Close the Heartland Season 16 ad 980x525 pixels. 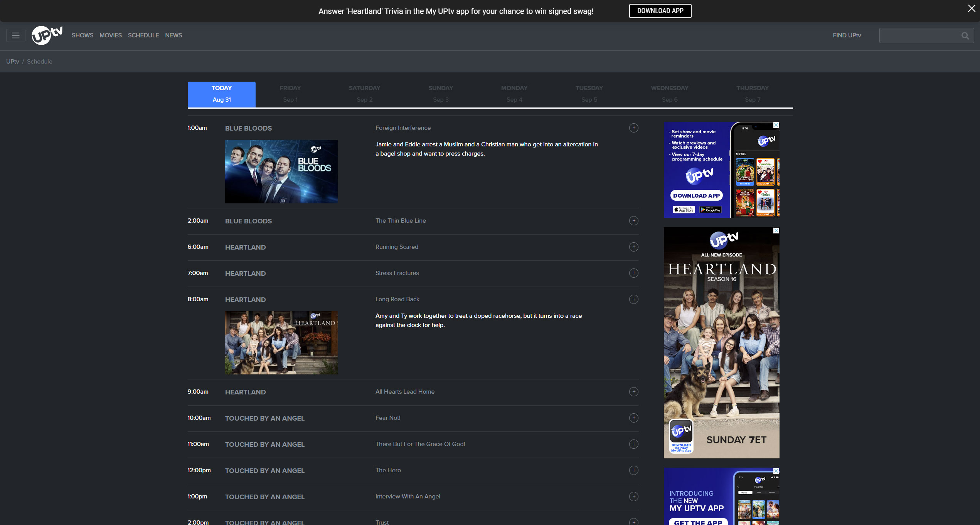(776, 230)
